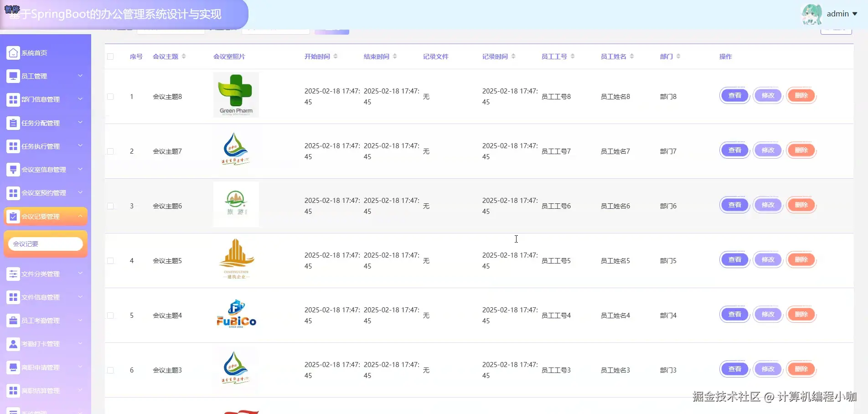Collapse 会议记要管理 menu chevron

[80, 216]
